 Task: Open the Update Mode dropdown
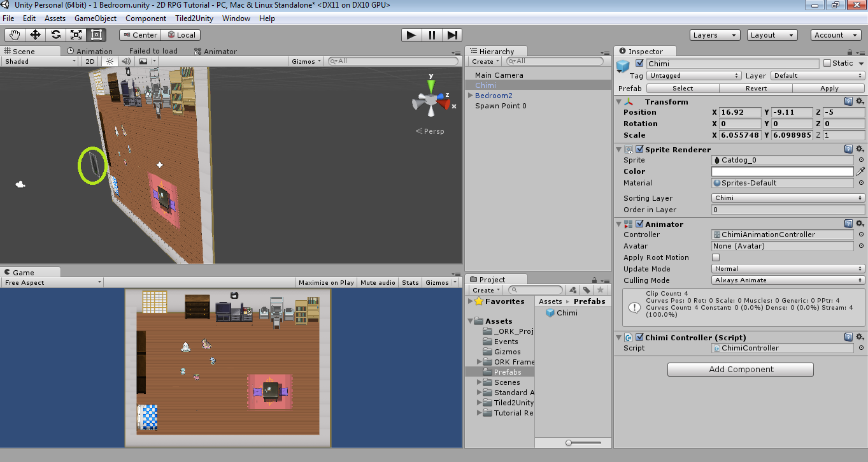tap(788, 268)
